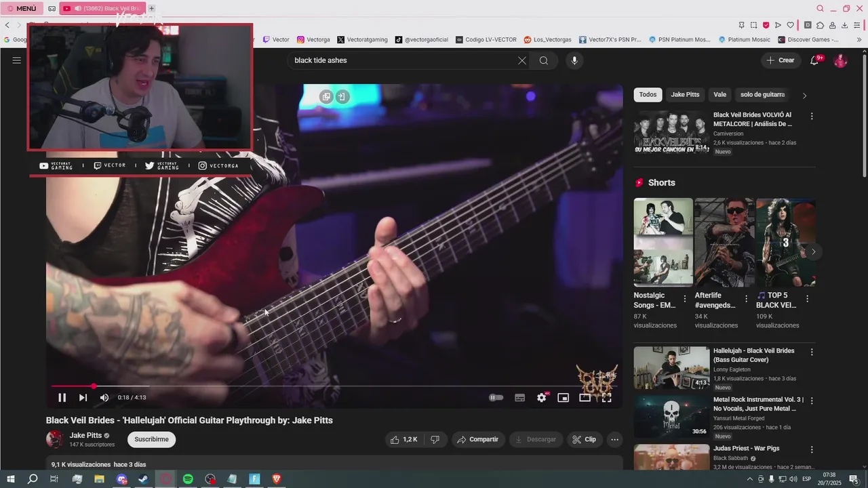Open Black Veil Brides VOLVIÓ video thumbnail

coord(671,132)
